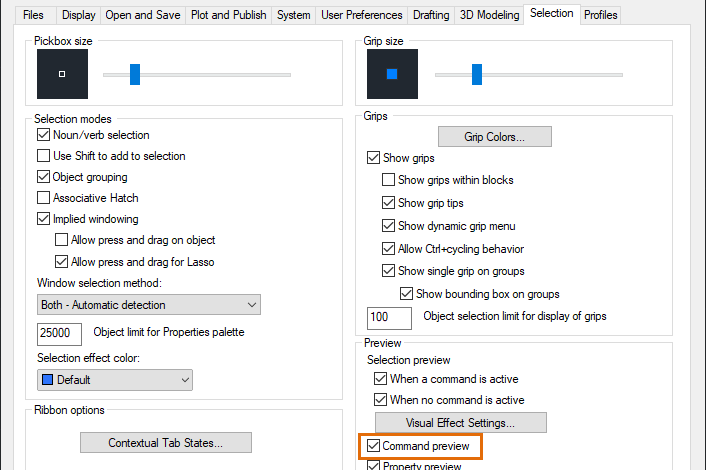706x470 pixels.
Task: Enable Show grips within blocks
Action: coord(389,180)
